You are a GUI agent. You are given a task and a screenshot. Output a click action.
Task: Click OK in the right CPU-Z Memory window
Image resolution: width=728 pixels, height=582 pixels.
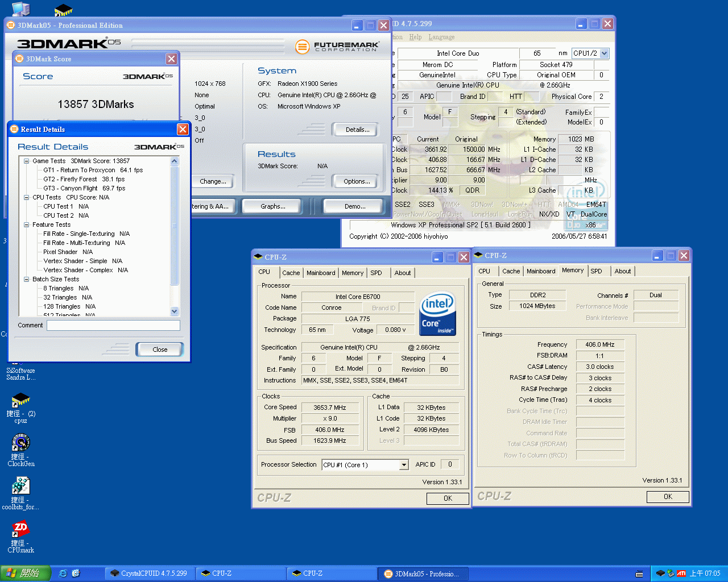tap(668, 497)
